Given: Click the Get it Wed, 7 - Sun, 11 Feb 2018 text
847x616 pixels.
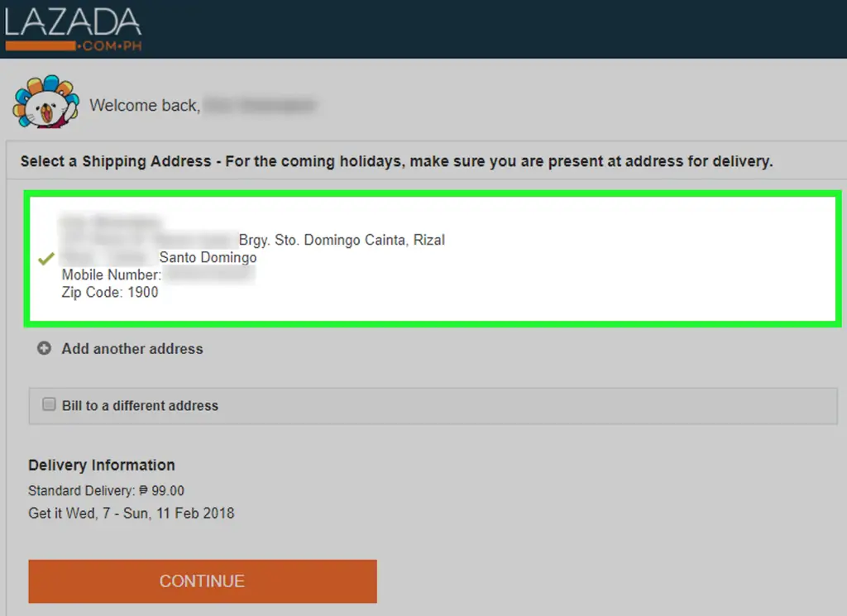Looking at the screenshot, I should (x=132, y=513).
